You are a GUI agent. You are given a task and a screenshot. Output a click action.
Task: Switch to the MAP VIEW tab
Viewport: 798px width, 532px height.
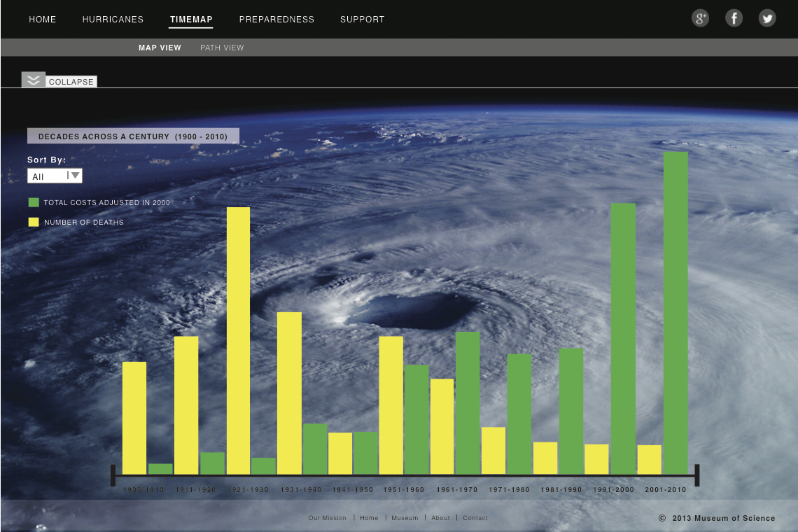point(160,48)
